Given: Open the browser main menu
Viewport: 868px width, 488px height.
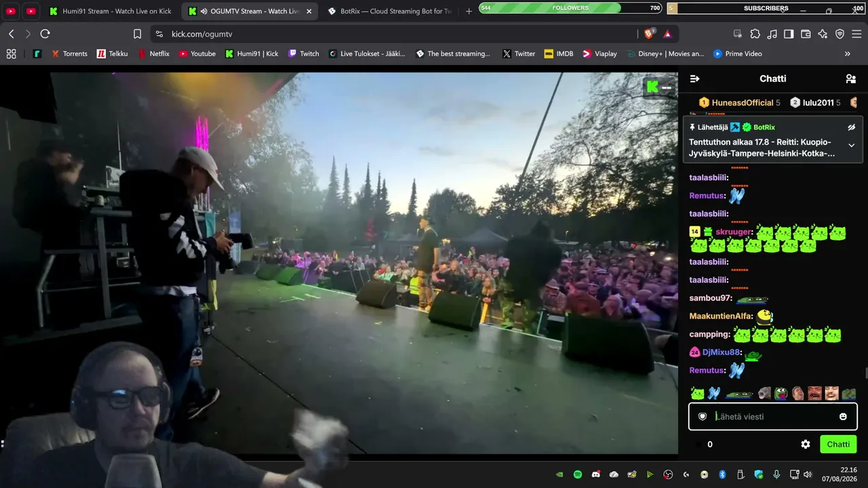Looking at the screenshot, I should pyautogui.click(x=857, y=34).
